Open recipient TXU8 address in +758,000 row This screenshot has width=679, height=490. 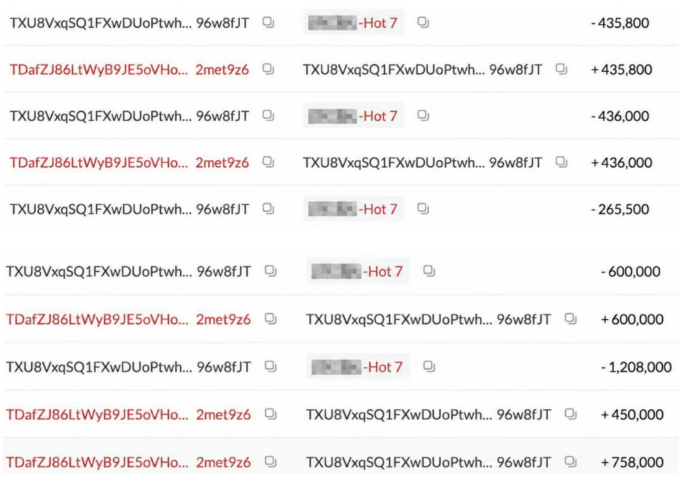[x=429, y=462]
